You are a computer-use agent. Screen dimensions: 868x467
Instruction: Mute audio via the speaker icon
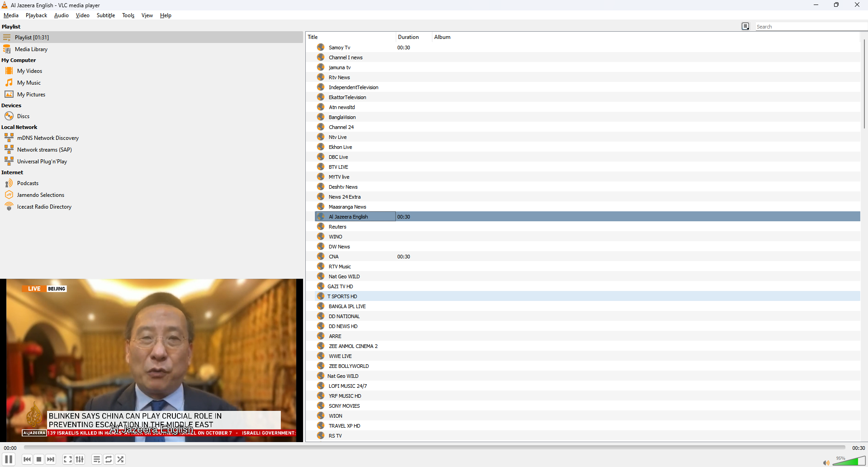pos(826,462)
